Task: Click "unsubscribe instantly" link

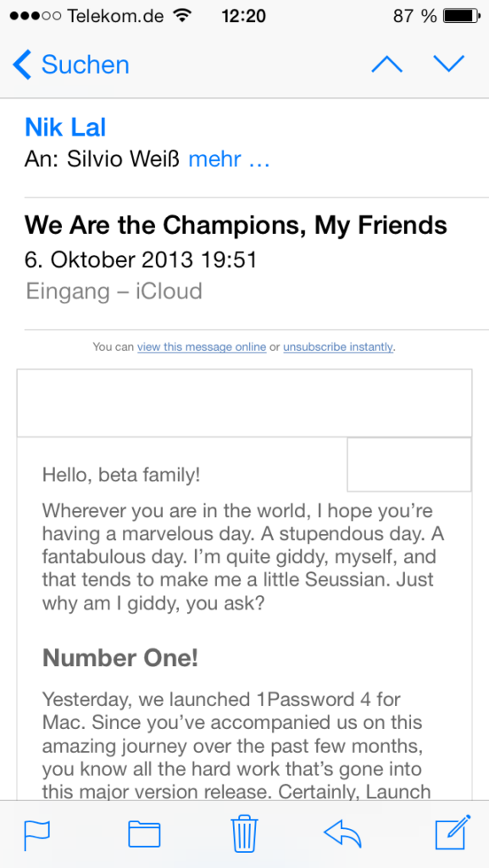Action: click(338, 347)
